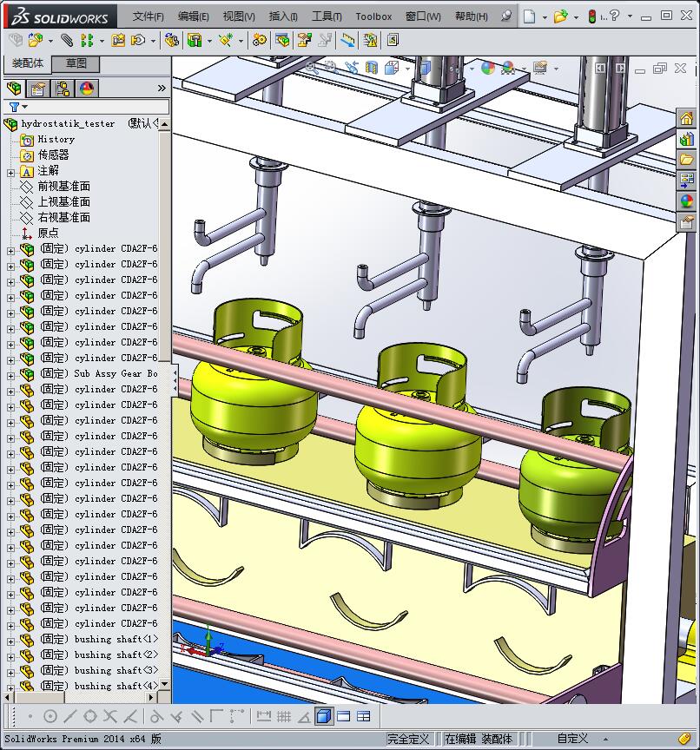Open the SolidWorks Resources home task pane
The height and width of the screenshot is (750, 700).
pos(687,119)
